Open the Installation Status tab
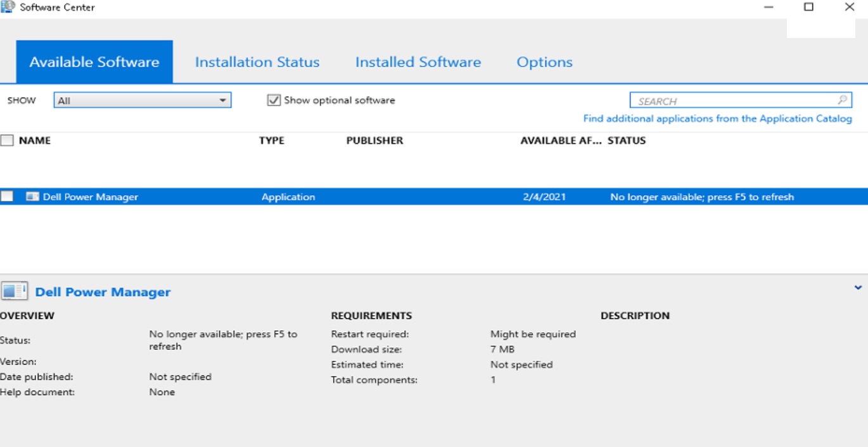Image resolution: width=868 pixels, height=447 pixels. (x=257, y=62)
